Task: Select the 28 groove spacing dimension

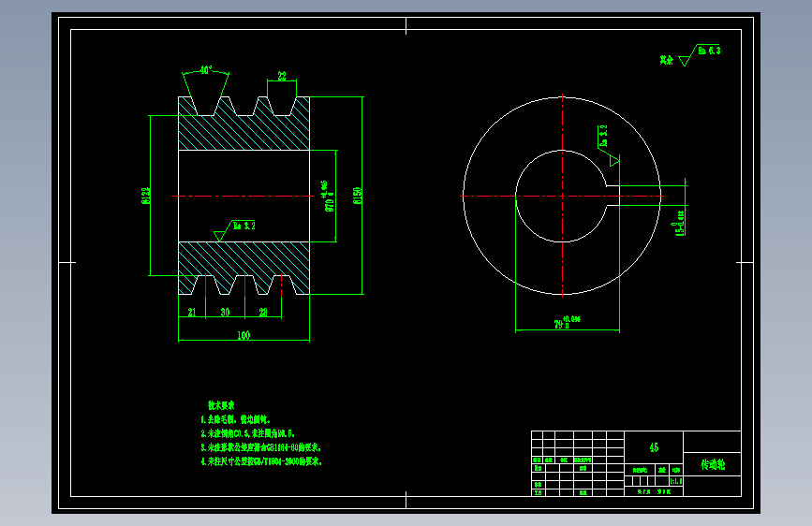Action: (263, 313)
